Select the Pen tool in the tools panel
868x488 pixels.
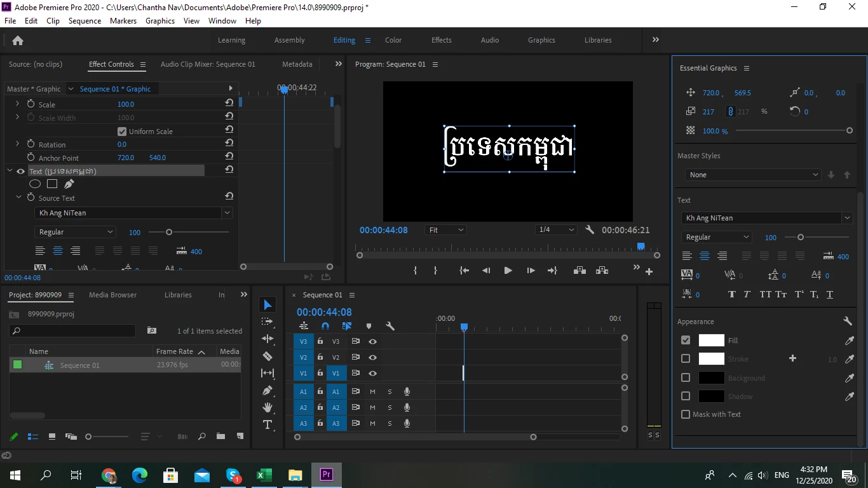click(x=268, y=390)
